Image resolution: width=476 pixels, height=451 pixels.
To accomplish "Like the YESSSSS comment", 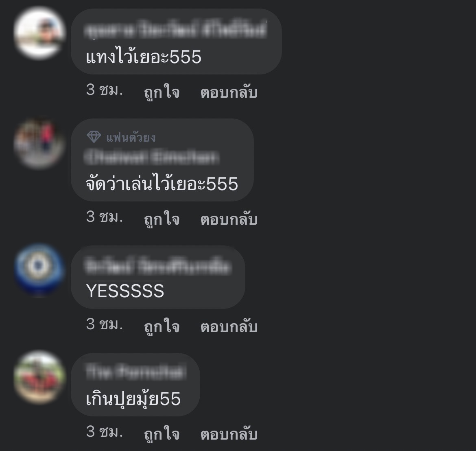I will point(162,326).
